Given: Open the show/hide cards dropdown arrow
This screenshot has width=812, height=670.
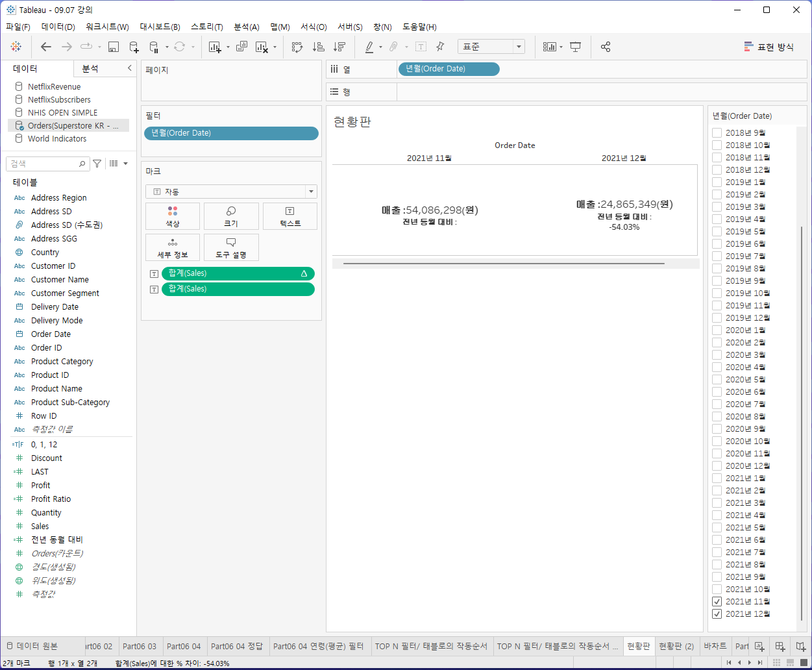Looking at the screenshot, I should click(561, 47).
